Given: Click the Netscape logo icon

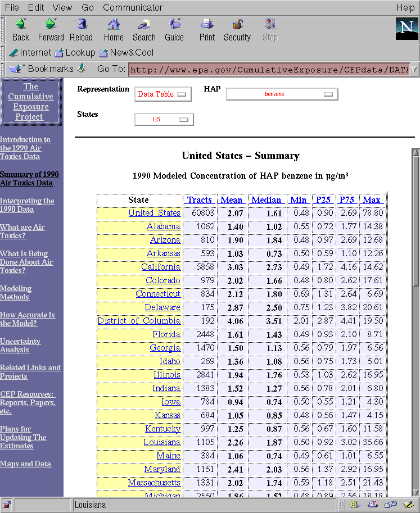Looking at the screenshot, I should point(406,28).
